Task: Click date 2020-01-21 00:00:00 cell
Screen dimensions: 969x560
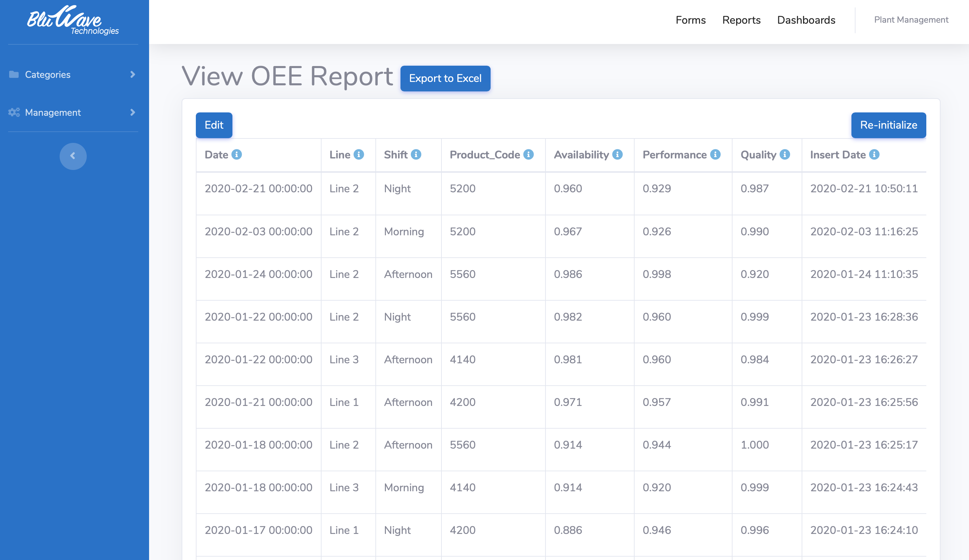Action: tap(259, 402)
